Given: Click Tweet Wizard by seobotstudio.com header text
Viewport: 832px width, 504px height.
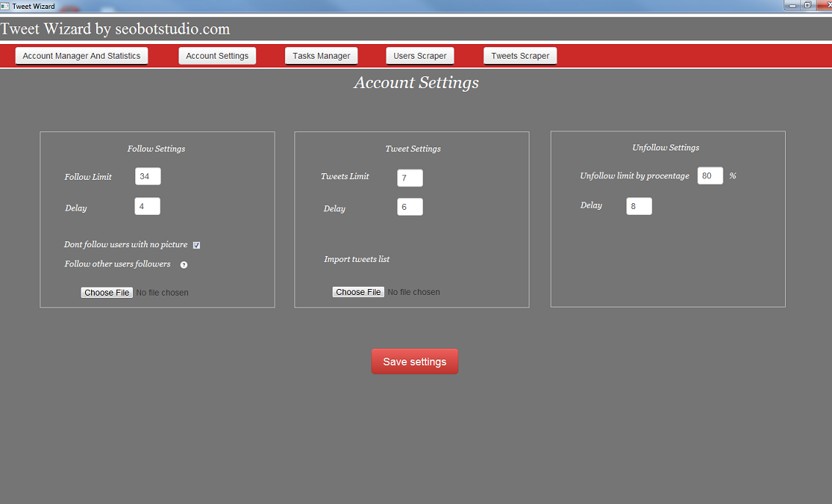Looking at the screenshot, I should 115,29.
